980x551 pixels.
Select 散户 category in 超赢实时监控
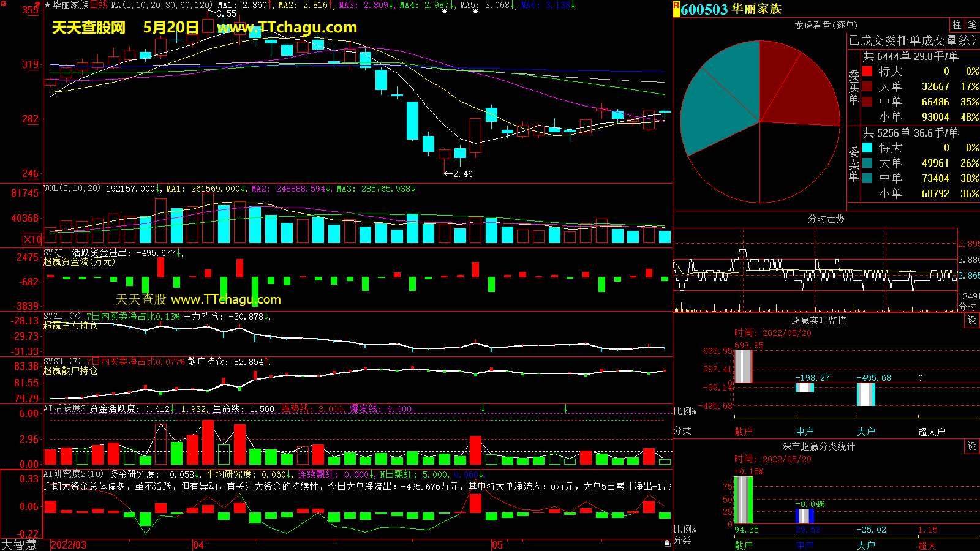[743, 432]
